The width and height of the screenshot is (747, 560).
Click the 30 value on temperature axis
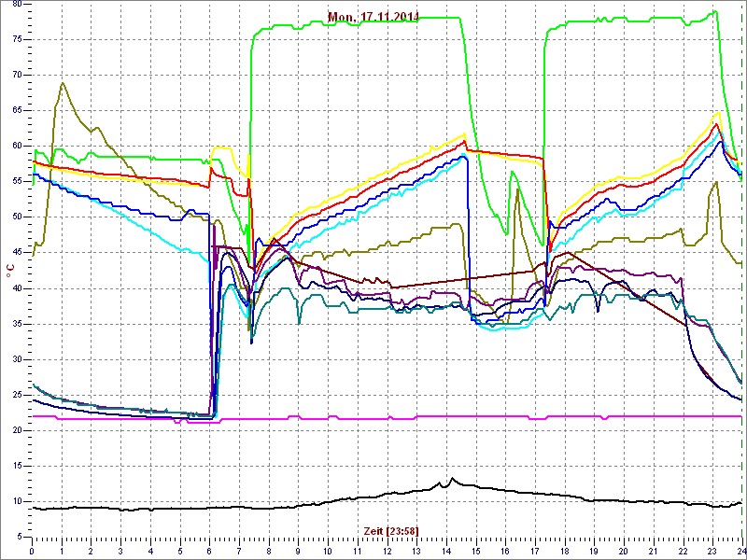tap(16, 359)
